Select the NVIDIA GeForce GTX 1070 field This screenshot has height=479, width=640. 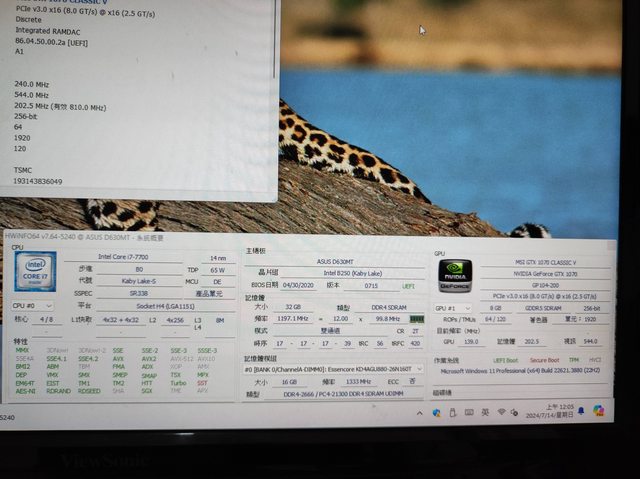coord(546,273)
